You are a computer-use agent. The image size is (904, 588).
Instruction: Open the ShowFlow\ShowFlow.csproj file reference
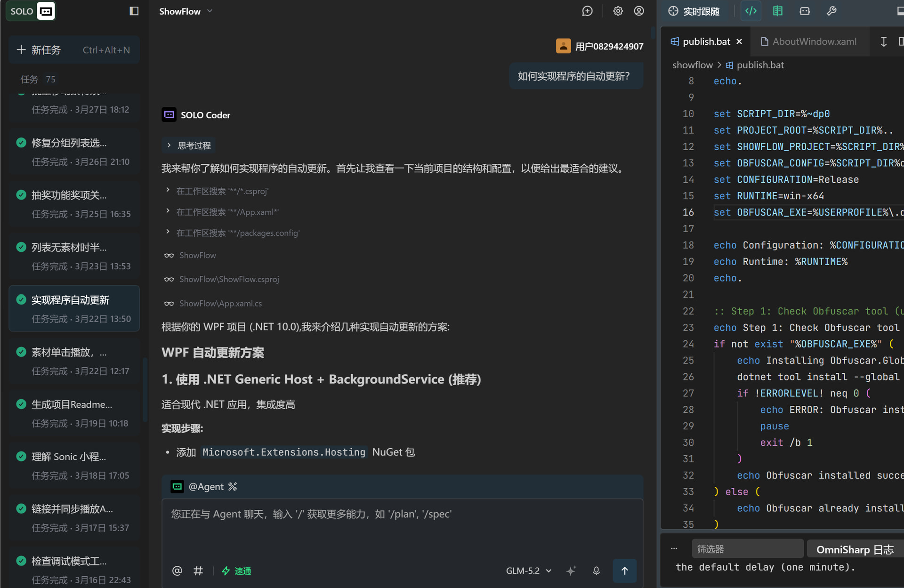pyautogui.click(x=222, y=279)
